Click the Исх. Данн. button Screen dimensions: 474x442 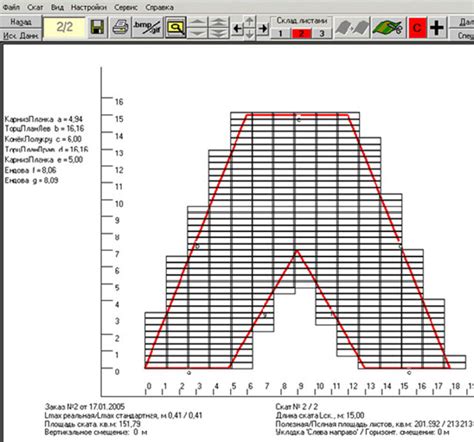pyautogui.click(x=21, y=35)
